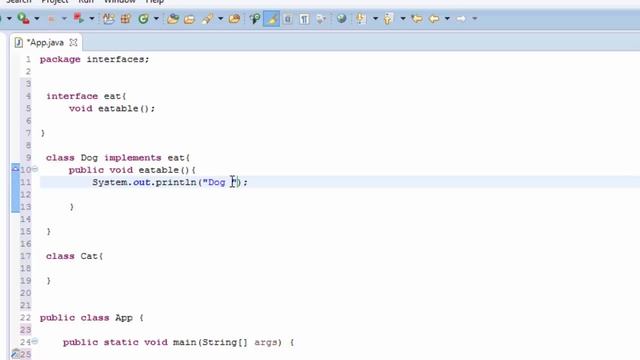Click on 'void eatable();' line
The image size is (640, 360).
pyautogui.click(x=112, y=109)
